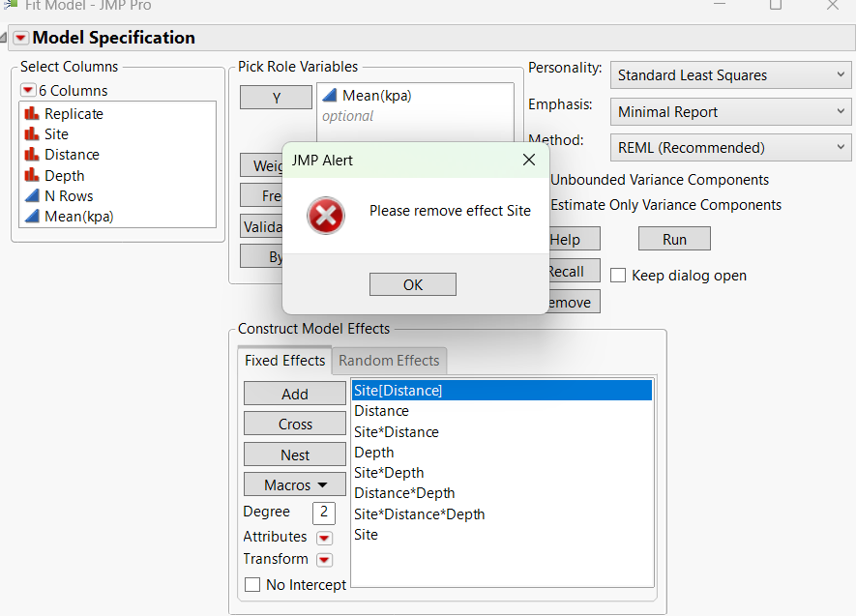Click the continuous icon in the Y role box

pos(329,96)
